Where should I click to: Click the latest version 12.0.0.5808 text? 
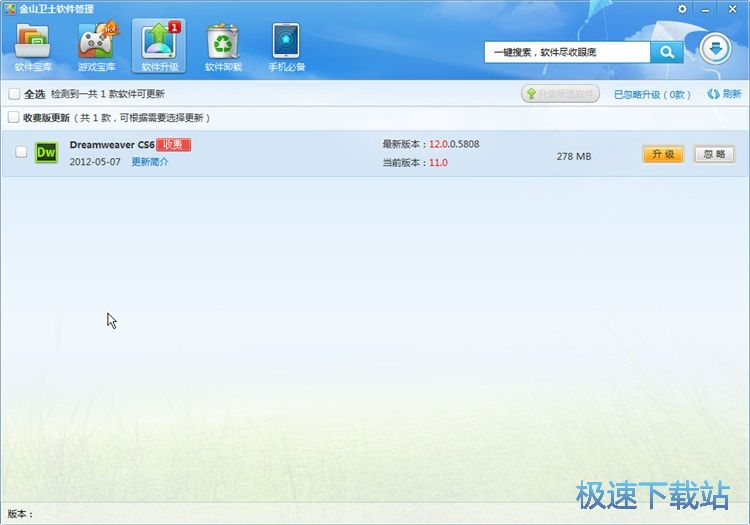(454, 144)
